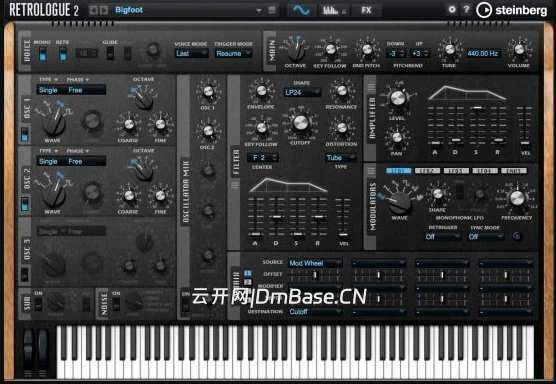Click the Tune frequency field 440.00 Hz

483,54
